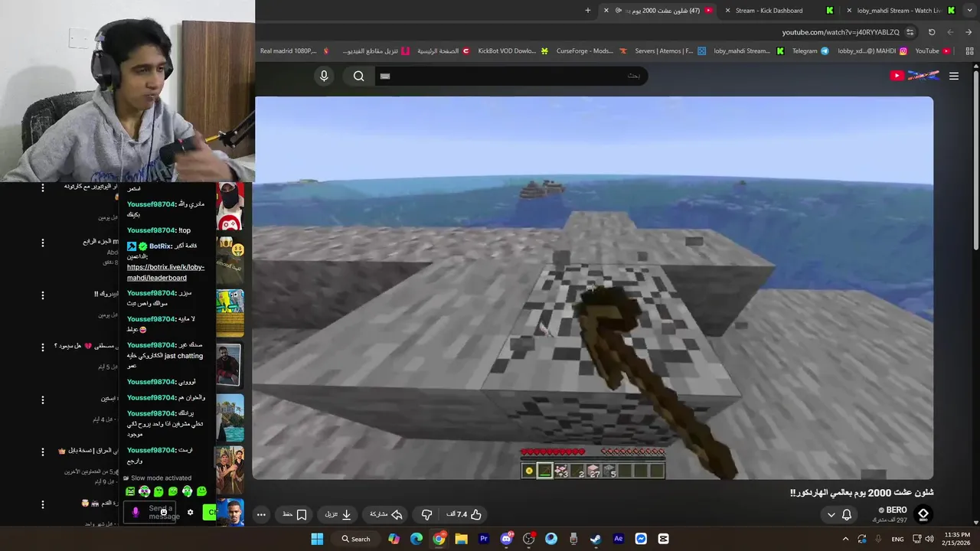Viewport: 980px width, 551px height.
Task: Open File Explorer from the taskbar
Action: click(x=461, y=539)
